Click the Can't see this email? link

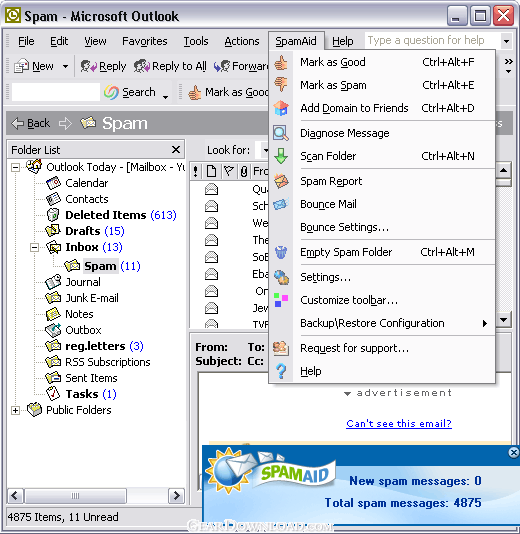tap(399, 424)
